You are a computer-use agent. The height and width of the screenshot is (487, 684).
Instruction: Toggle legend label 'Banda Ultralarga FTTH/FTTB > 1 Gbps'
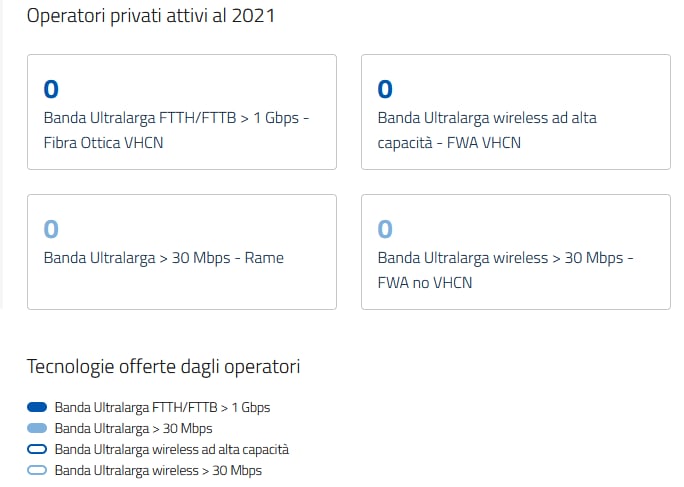162,407
